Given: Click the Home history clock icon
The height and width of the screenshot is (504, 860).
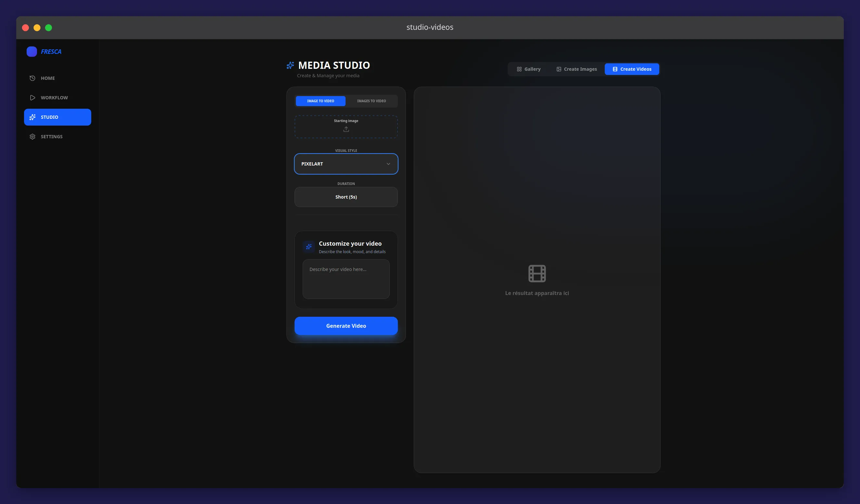Looking at the screenshot, I should click(32, 78).
